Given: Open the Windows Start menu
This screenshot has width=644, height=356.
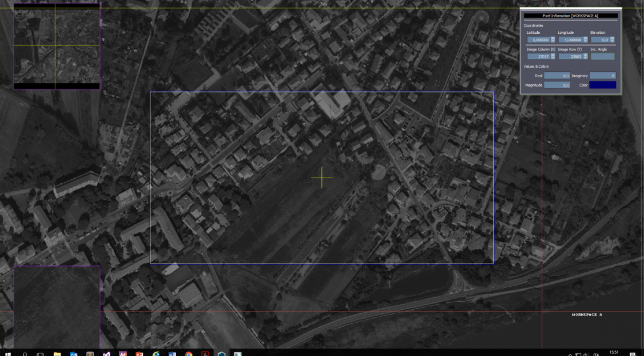Looking at the screenshot, I should [x=8, y=353].
